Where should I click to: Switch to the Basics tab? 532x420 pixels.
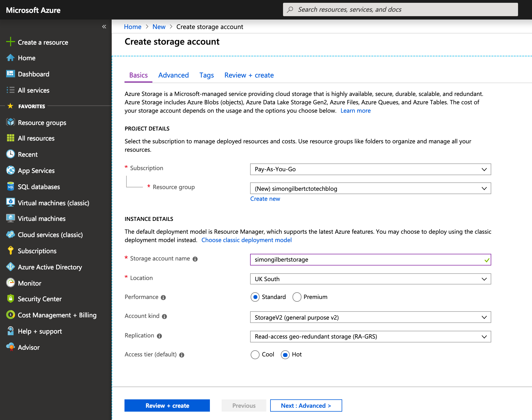click(x=138, y=75)
